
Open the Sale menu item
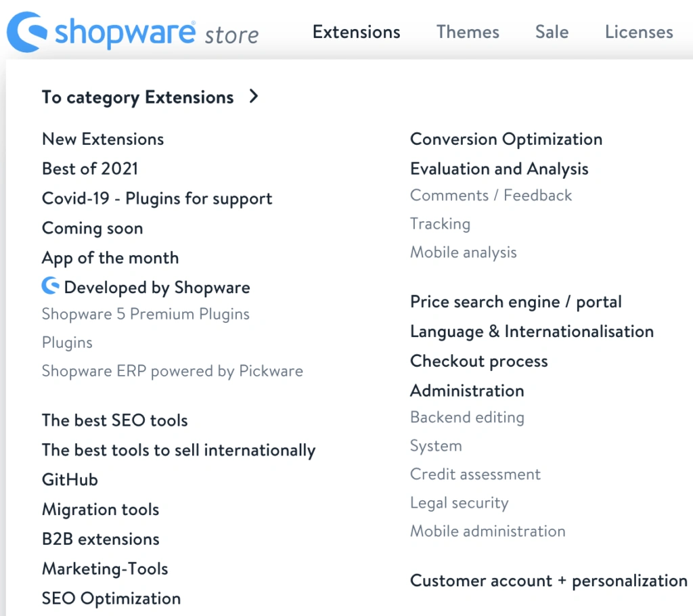[x=552, y=32]
